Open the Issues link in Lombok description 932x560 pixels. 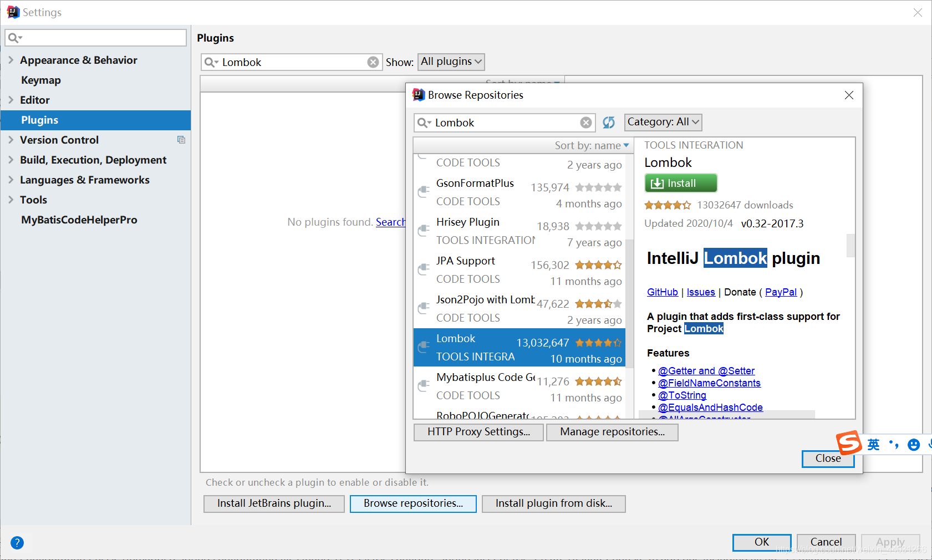(701, 292)
